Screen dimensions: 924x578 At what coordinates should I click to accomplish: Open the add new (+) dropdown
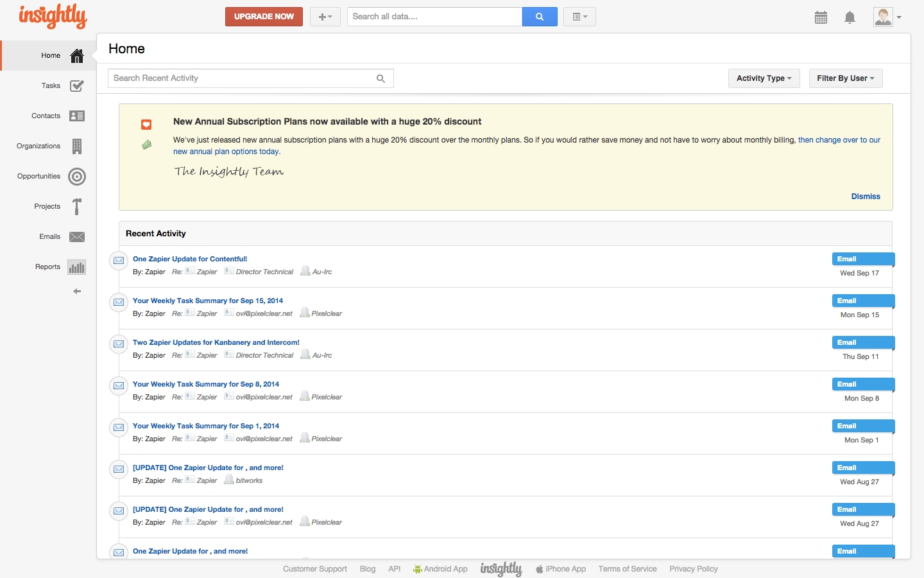pos(325,17)
